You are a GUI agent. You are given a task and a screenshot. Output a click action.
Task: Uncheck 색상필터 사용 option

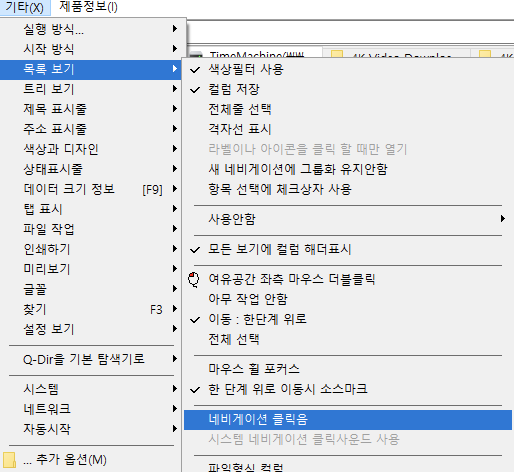pyautogui.click(x=348, y=69)
